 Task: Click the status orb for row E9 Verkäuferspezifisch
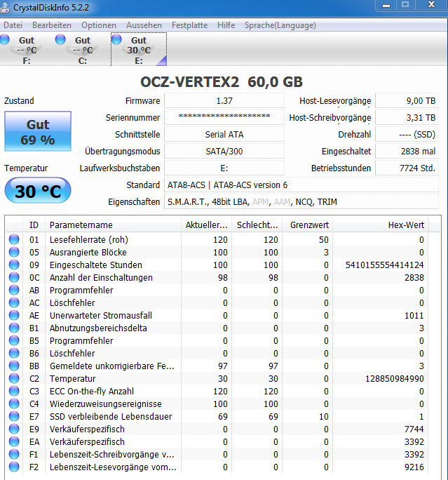[14, 429]
